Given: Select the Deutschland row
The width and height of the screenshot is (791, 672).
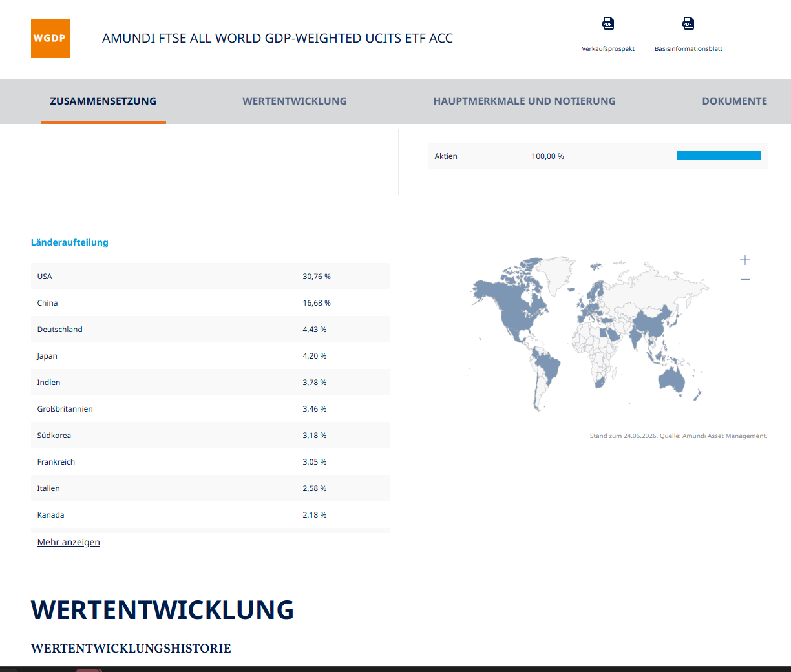Looking at the screenshot, I should [210, 330].
